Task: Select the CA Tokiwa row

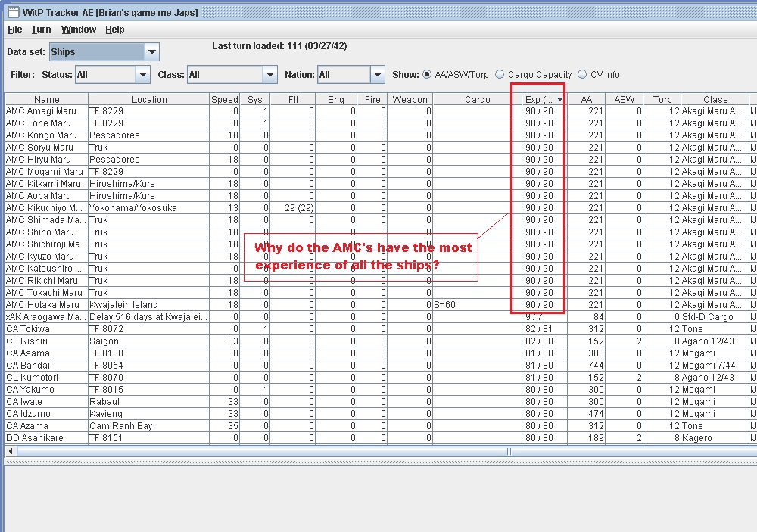Action: [x=381, y=328]
